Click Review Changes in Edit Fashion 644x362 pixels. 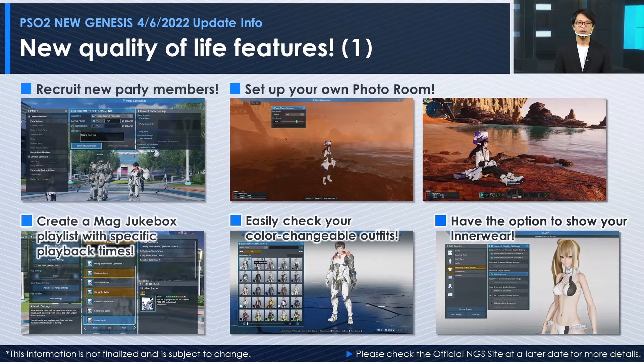click(466, 309)
